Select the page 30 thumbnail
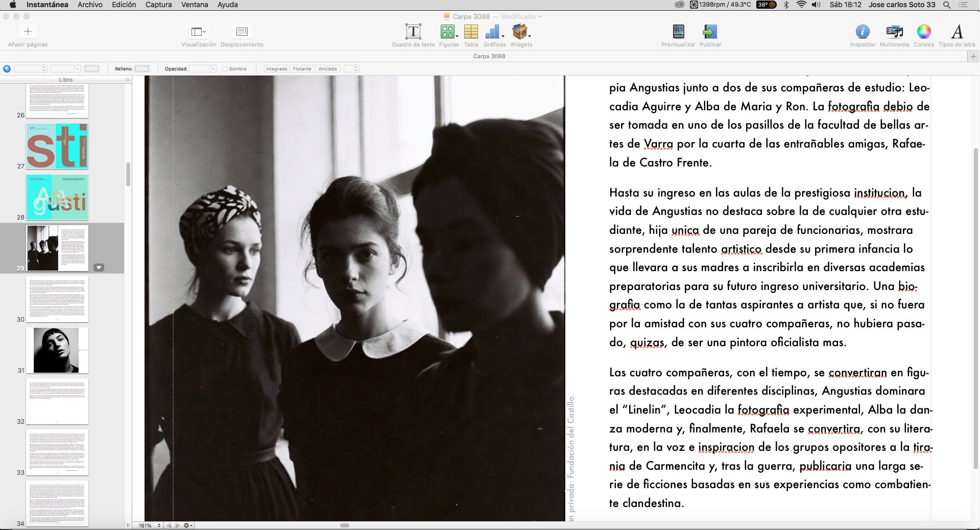 (x=57, y=299)
